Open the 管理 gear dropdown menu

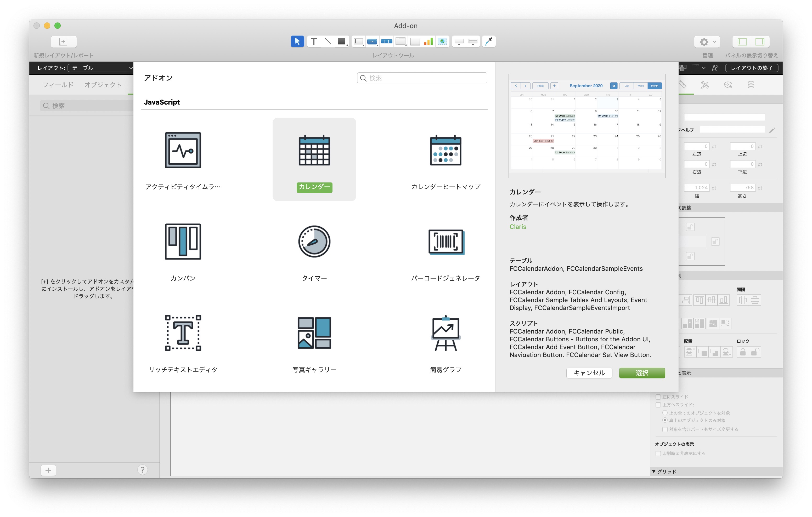[x=707, y=42]
